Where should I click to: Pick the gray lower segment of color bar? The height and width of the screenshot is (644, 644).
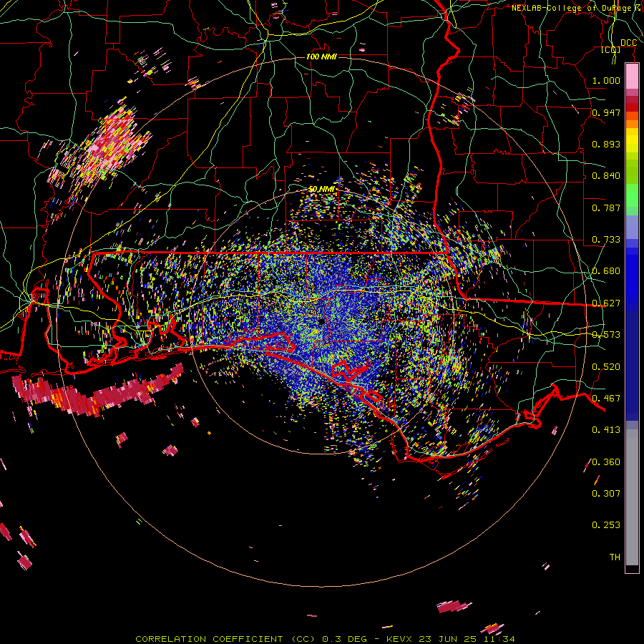(x=632, y=497)
